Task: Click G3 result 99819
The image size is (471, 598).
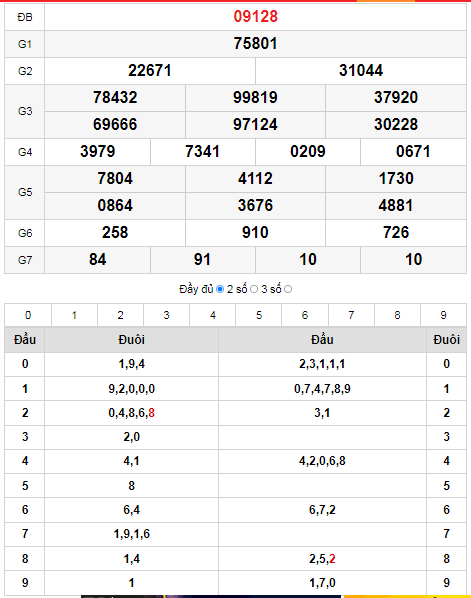Action: (x=256, y=98)
